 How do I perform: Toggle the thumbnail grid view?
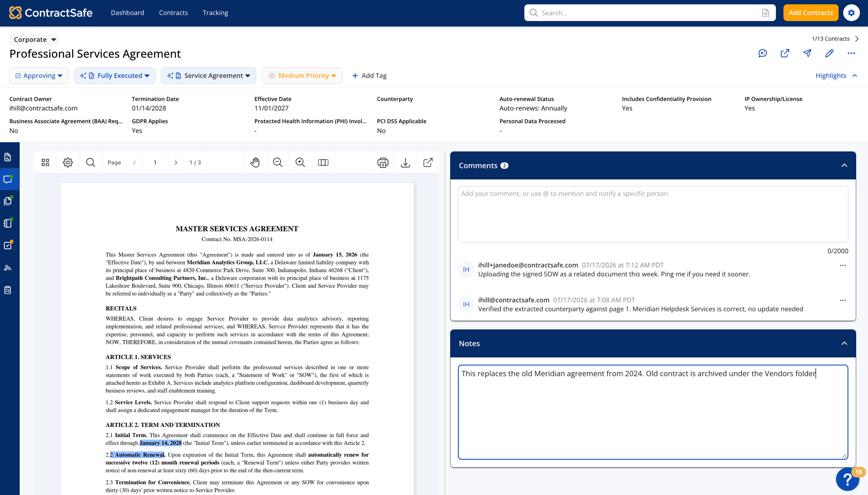tap(45, 162)
